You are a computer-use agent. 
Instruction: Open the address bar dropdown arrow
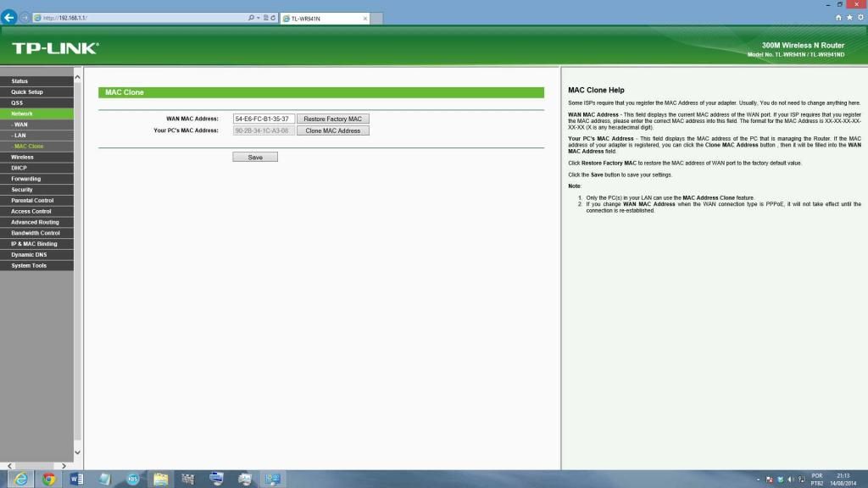(258, 18)
